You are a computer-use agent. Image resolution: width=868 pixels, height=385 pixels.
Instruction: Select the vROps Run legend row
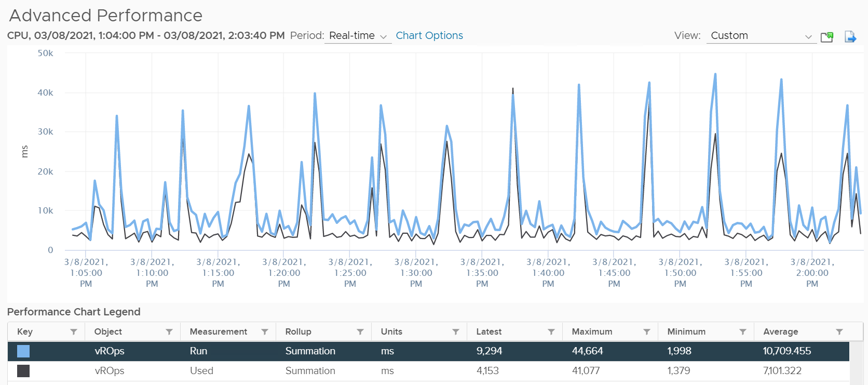[428, 351]
